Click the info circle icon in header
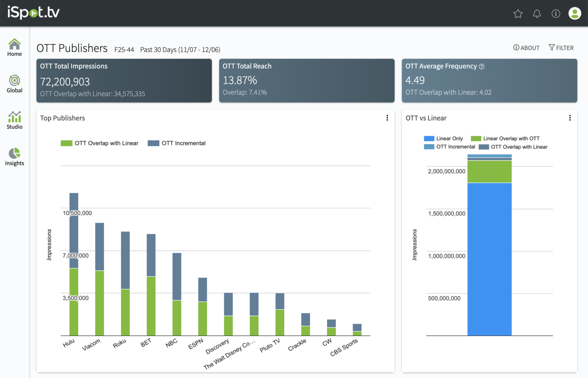This screenshot has width=588, height=378. (556, 14)
